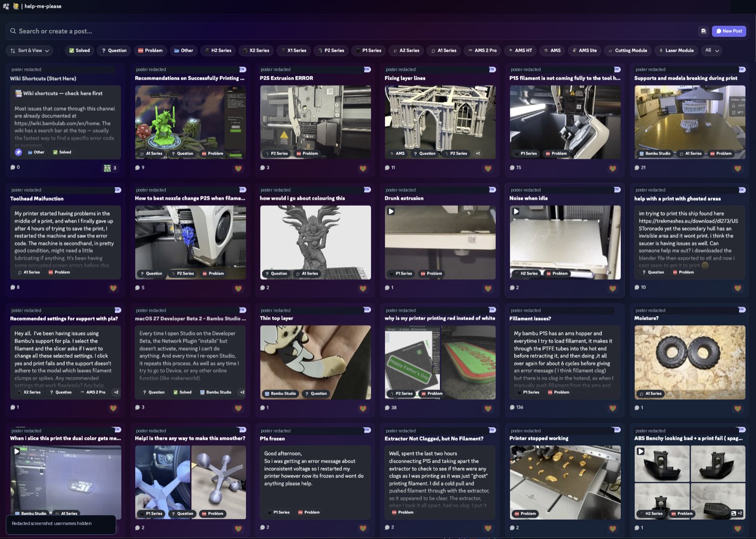Select the AMS HT filter tag
This screenshot has width=756, height=539.
pyautogui.click(x=520, y=51)
